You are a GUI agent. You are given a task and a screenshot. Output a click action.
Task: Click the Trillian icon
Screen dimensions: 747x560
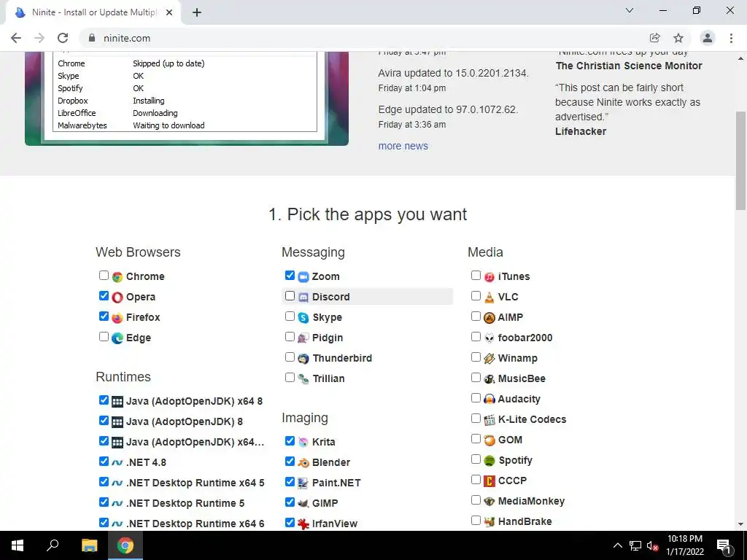point(303,379)
